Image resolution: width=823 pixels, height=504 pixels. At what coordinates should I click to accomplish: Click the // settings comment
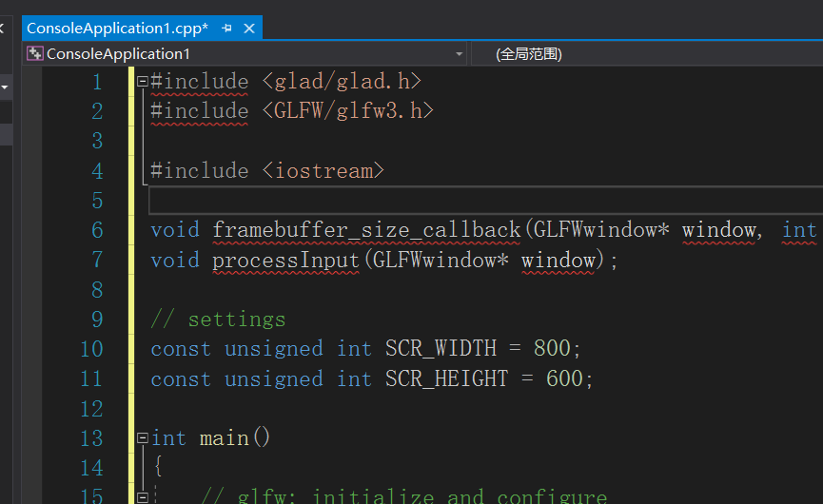click(218, 320)
